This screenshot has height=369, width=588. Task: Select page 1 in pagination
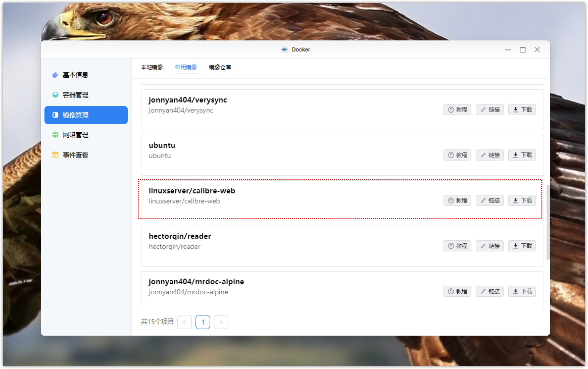coord(203,322)
